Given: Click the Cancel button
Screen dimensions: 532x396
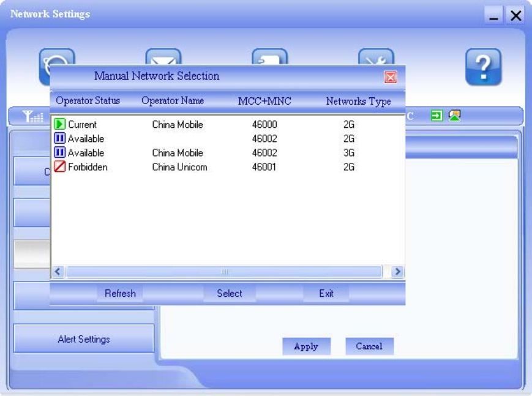Looking at the screenshot, I should [369, 346].
